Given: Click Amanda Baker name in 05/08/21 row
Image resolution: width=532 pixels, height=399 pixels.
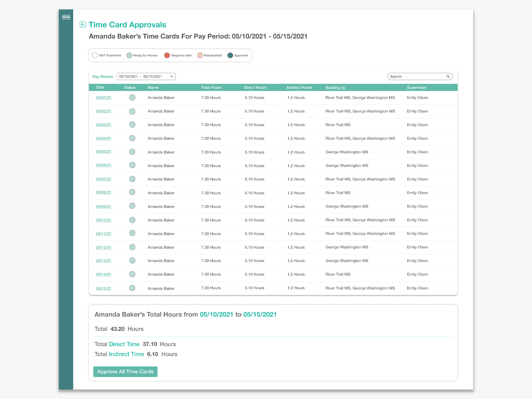Looking at the screenshot, I should 161,193.
